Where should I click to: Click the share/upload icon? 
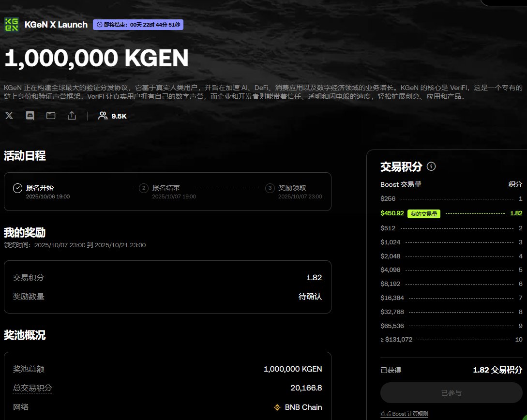click(72, 116)
